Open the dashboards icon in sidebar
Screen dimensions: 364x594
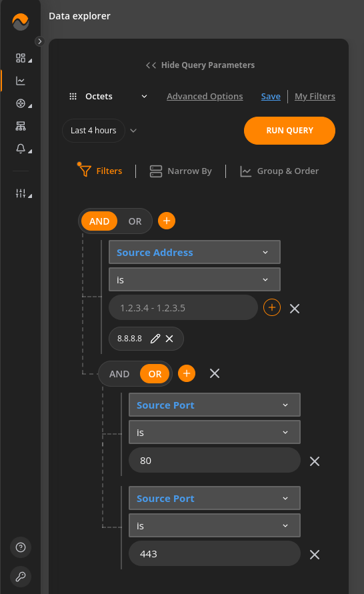(x=21, y=58)
